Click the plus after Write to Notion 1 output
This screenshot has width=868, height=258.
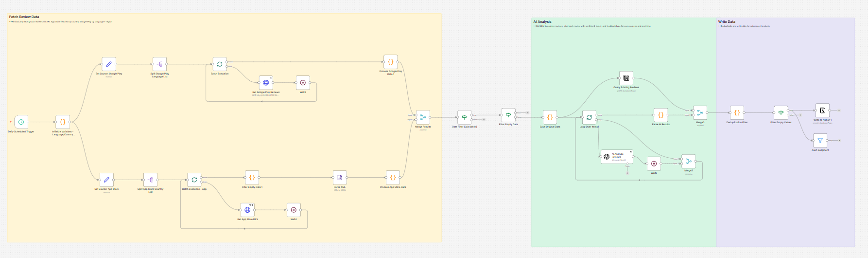pyautogui.click(x=839, y=111)
